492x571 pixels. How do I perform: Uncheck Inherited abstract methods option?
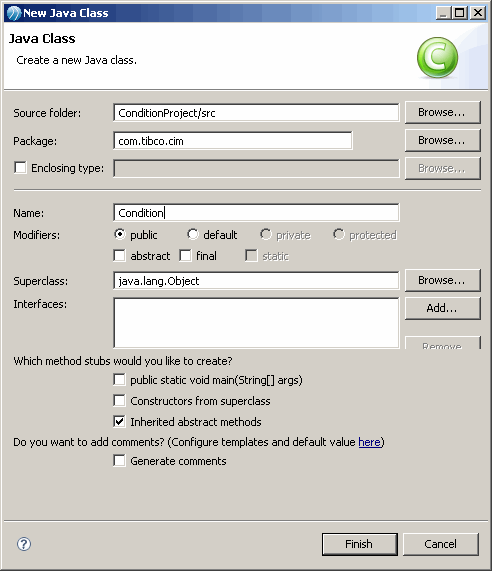click(x=119, y=421)
